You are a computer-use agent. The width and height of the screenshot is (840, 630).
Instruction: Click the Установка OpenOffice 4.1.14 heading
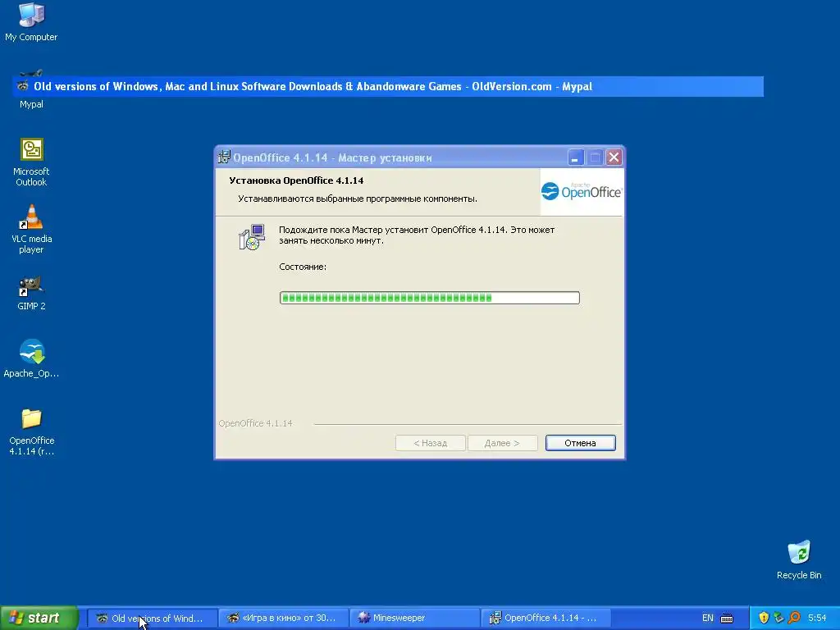coord(296,180)
